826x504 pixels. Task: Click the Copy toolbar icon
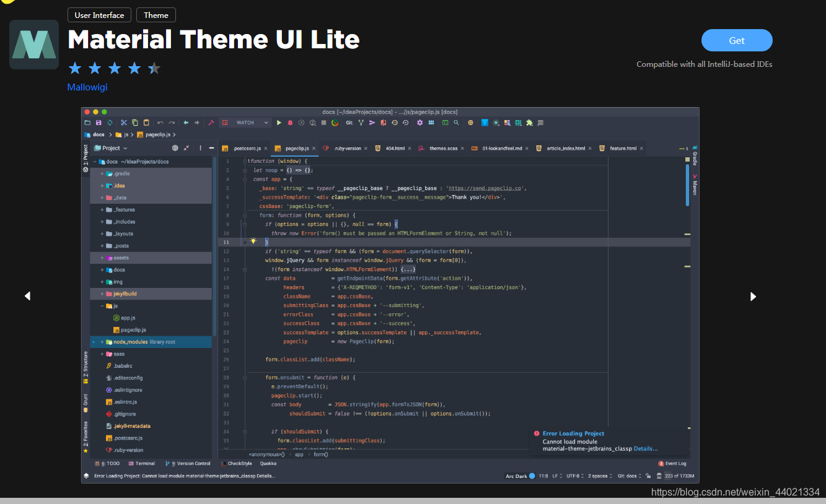tap(135, 123)
